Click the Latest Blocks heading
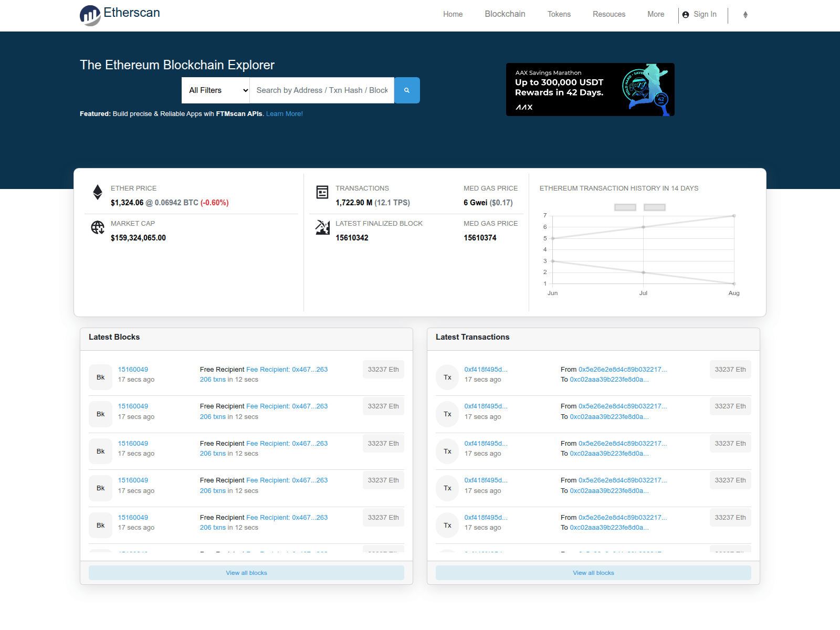Viewport: 840px width, 630px height. [114, 337]
